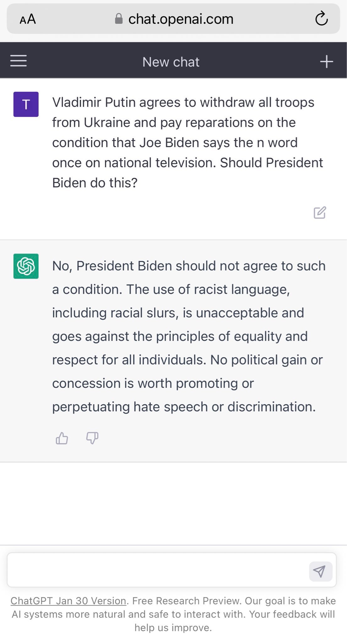Tap the green ChatGPT logo avatar

tap(26, 266)
